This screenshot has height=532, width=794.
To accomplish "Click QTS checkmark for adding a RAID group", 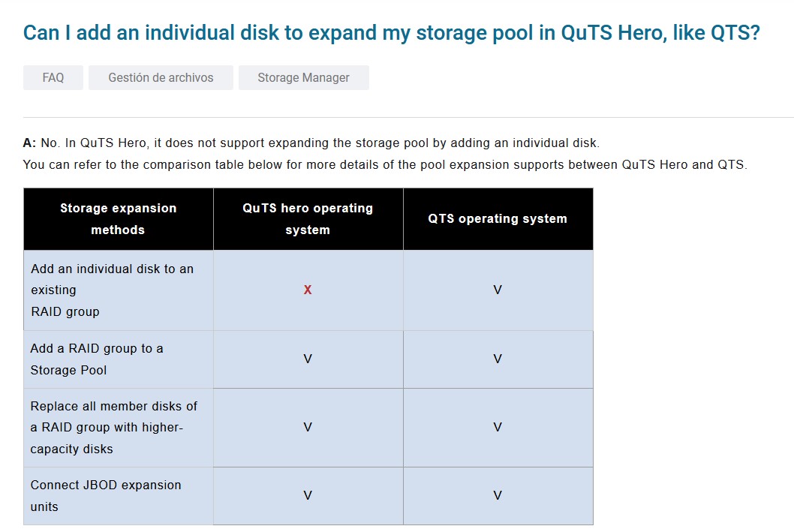I will pos(498,359).
